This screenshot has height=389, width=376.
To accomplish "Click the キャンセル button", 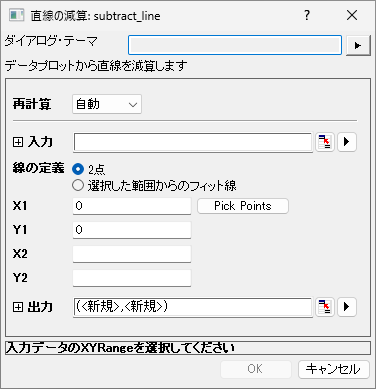I will coord(333,369).
